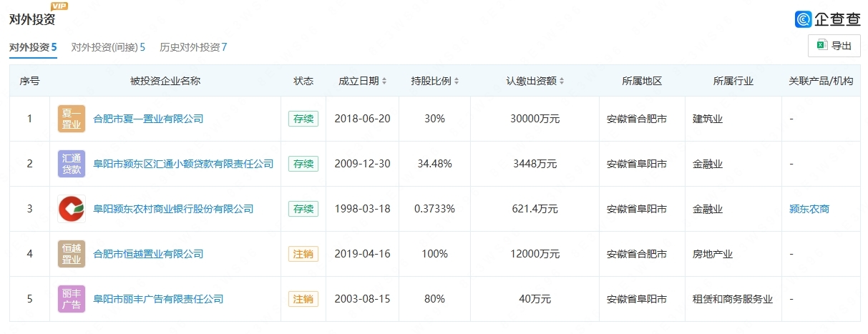Image resolution: width=868 pixels, height=334 pixels.
Task: Click the date 2018-06-20 cell
Action: tap(363, 119)
